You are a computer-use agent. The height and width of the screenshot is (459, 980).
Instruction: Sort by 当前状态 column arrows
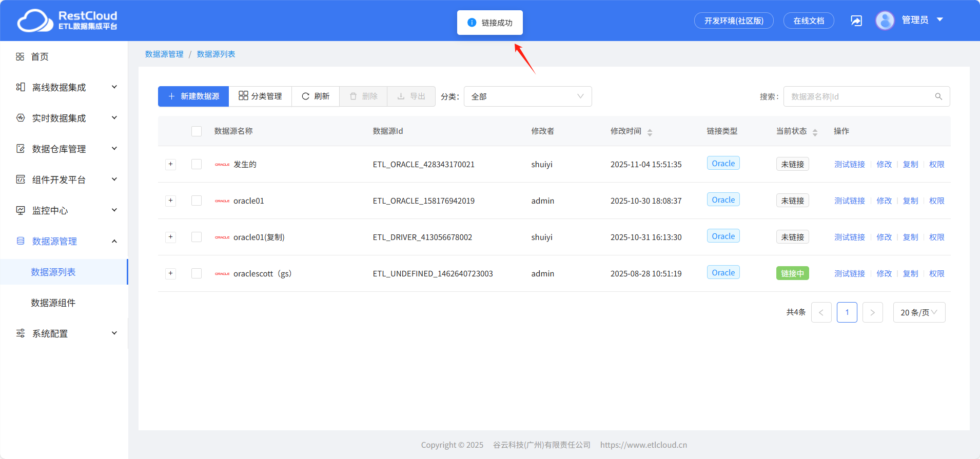(815, 132)
